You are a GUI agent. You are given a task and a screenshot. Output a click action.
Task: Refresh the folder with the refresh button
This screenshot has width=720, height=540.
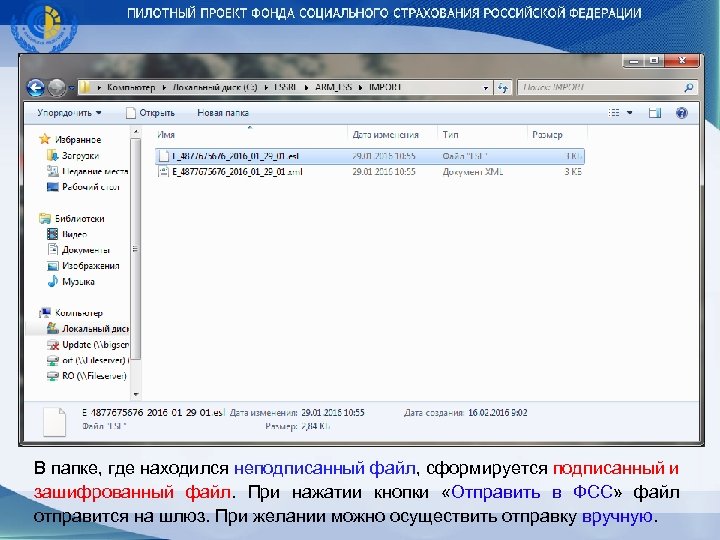pos(503,88)
